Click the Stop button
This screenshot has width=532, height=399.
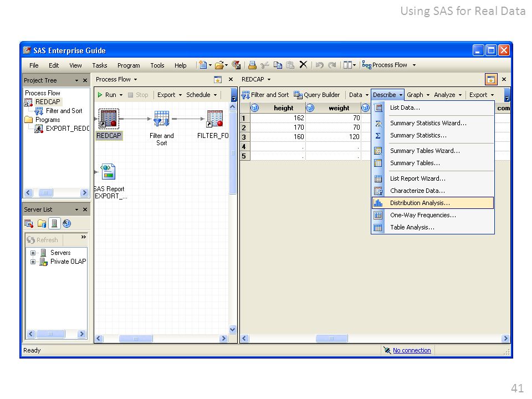tap(138, 95)
